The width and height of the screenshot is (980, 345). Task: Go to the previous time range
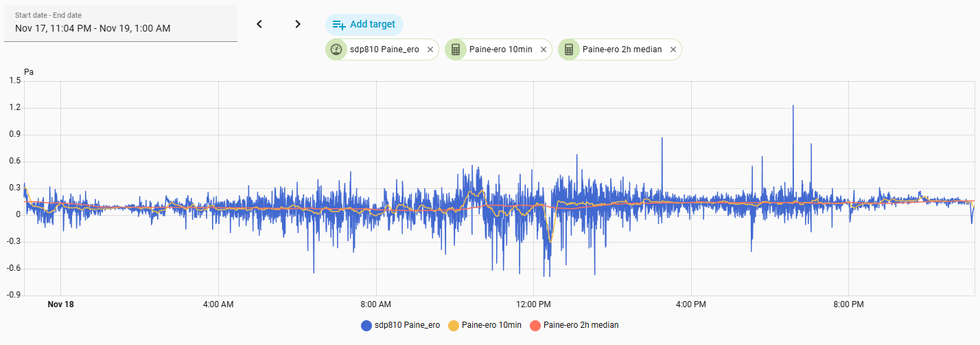(x=259, y=24)
